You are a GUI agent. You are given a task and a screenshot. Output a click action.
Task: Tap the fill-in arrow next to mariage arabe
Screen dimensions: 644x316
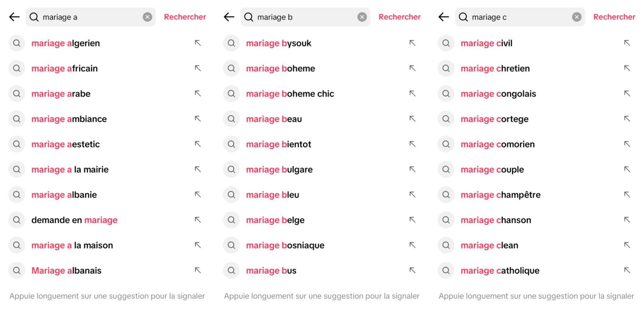[197, 93]
